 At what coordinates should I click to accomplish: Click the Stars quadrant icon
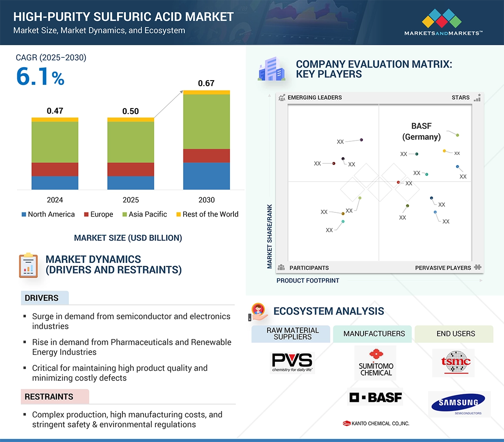click(x=477, y=98)
